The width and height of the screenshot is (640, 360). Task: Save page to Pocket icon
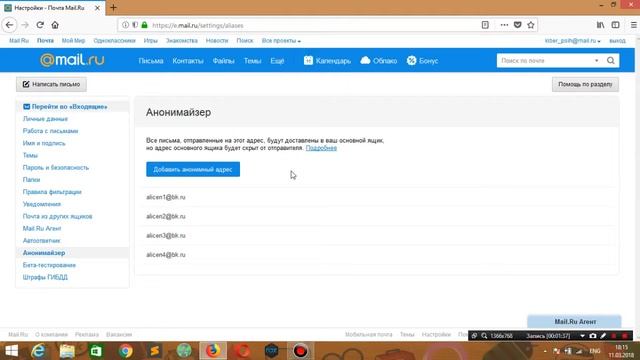[x=518, y=25]
